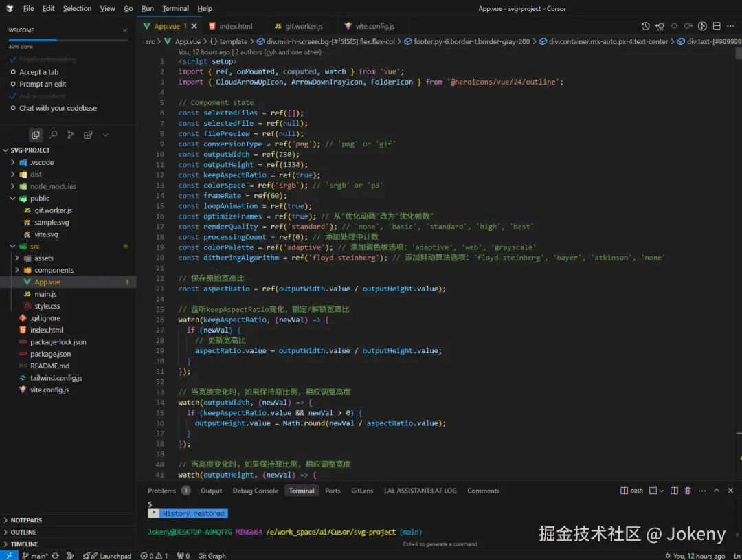
Task: Open the Search view icon
Action: 54,135
